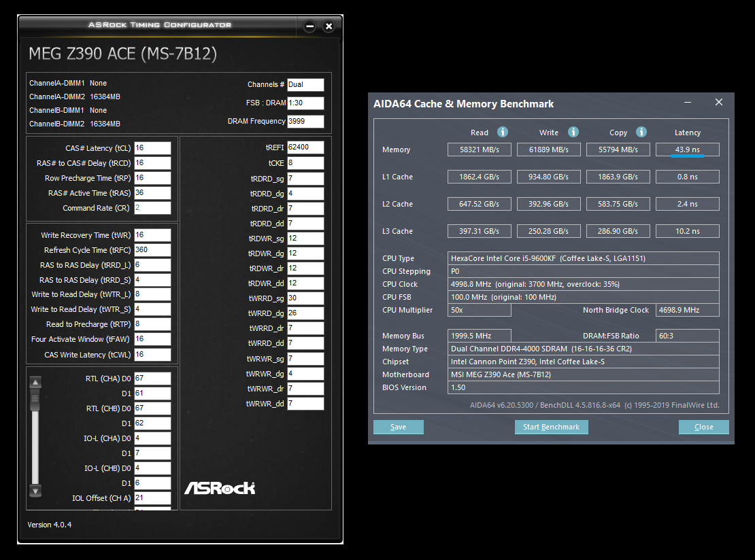This screenshot has height=560, width=755.
Task: Click the CAS# Latency (tCL) field
Action: click(x=152, y=147)
